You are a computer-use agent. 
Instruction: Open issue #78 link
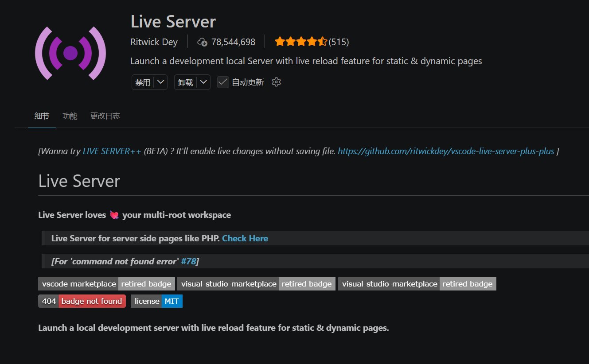click(188, 261)
